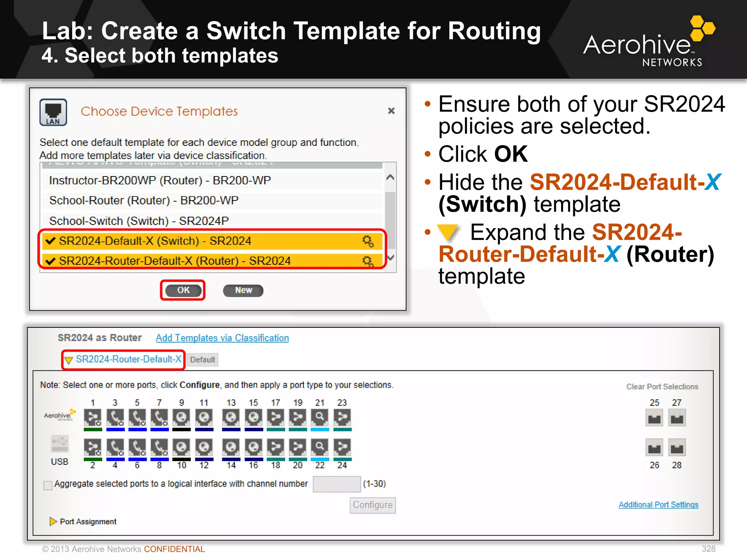Viewport: 747px width, 560px height.
Task: Select magnifier port 21 icon
Action: (x=320, y=417)
